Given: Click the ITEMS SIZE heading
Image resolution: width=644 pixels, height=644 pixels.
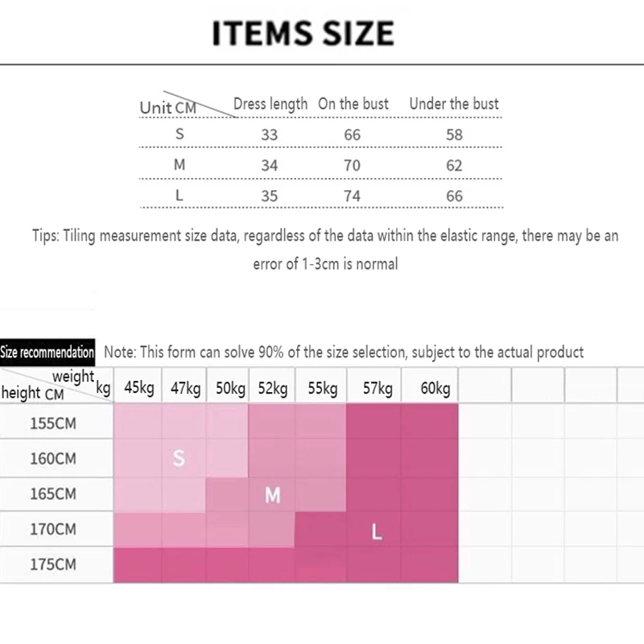Looking at the screenshot, I should pyautogui.click(x=303, y=33).
